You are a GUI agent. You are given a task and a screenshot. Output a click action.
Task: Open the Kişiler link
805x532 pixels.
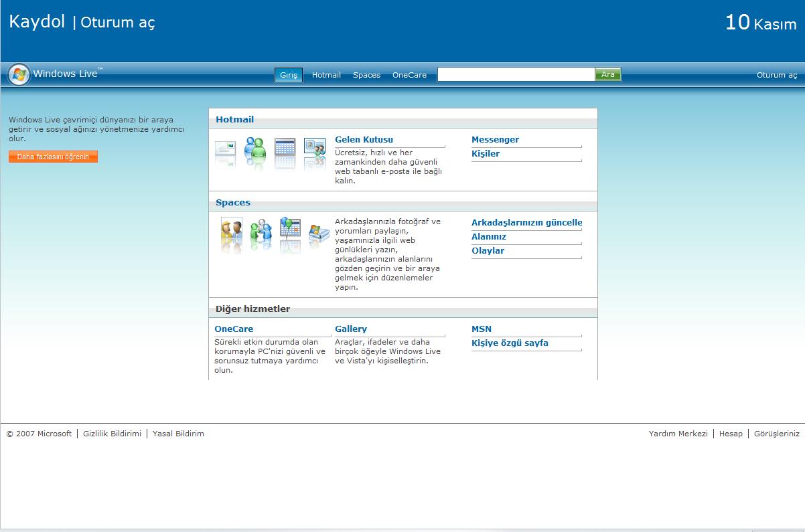pos(486,154)
